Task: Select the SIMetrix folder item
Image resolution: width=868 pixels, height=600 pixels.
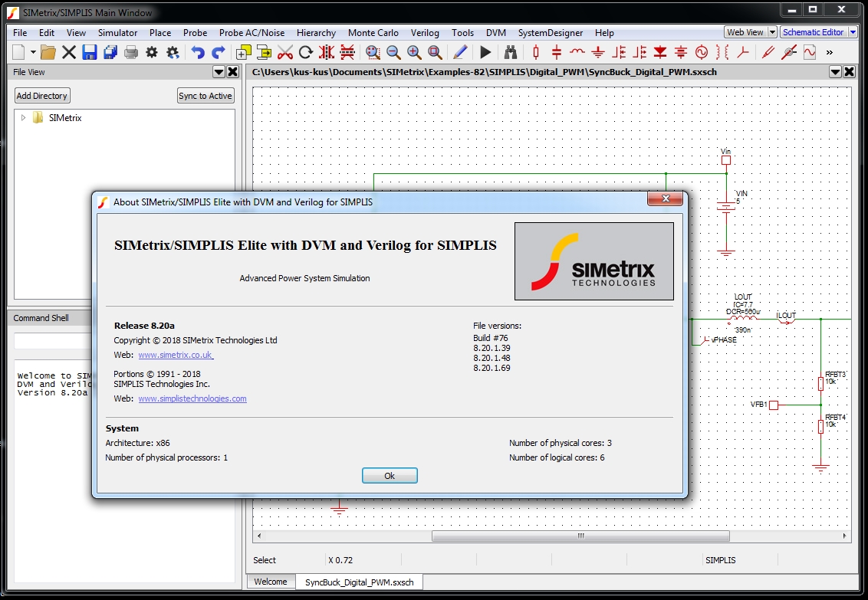Action: [x=65, y=118]
